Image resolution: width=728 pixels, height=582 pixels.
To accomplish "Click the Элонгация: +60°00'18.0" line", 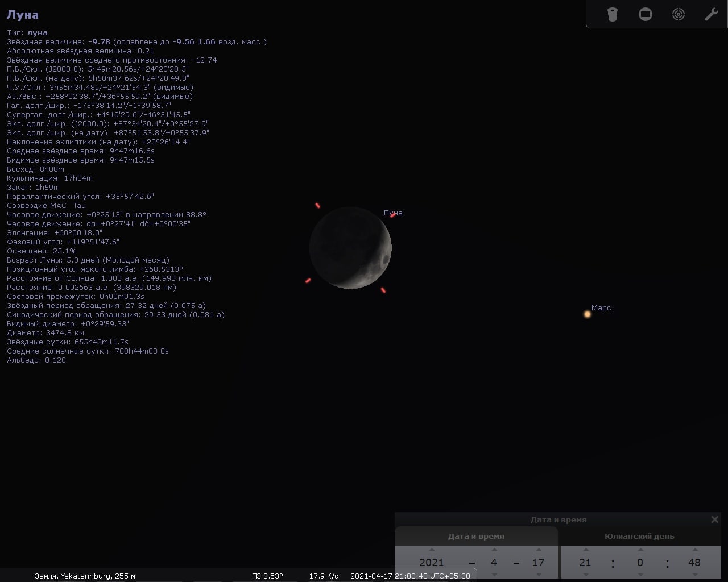I will 55,232.
